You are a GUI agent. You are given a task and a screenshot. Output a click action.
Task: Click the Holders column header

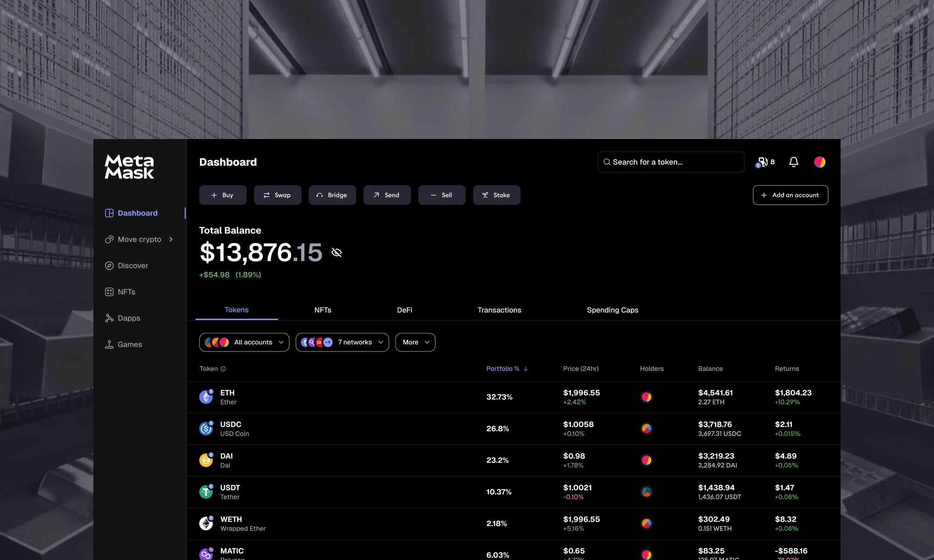click(651, 369)
